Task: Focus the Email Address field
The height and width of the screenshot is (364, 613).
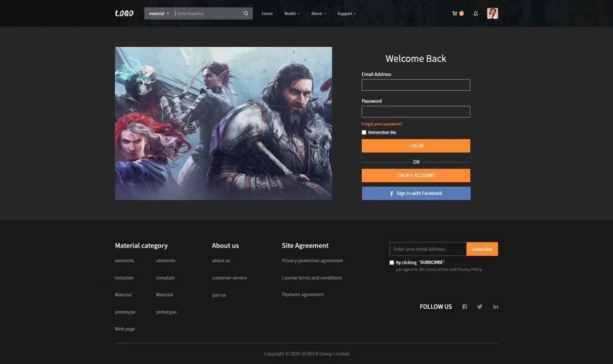Action: tap(416, 85)
